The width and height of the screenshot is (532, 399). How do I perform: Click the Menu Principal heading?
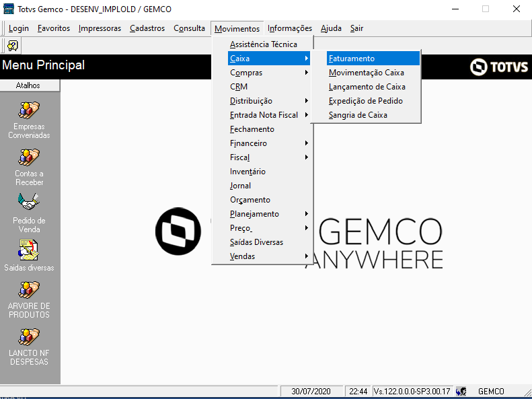coord(44,65)
